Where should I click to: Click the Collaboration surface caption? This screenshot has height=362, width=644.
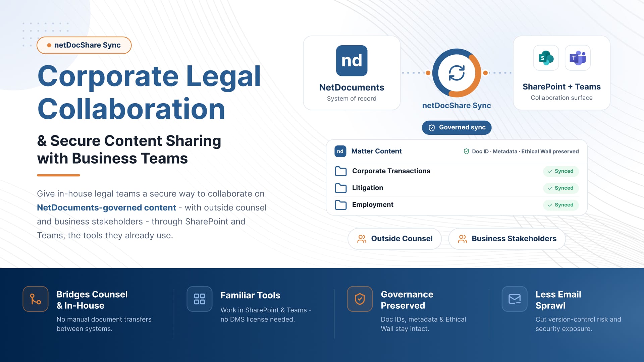[x=561, y=98]
